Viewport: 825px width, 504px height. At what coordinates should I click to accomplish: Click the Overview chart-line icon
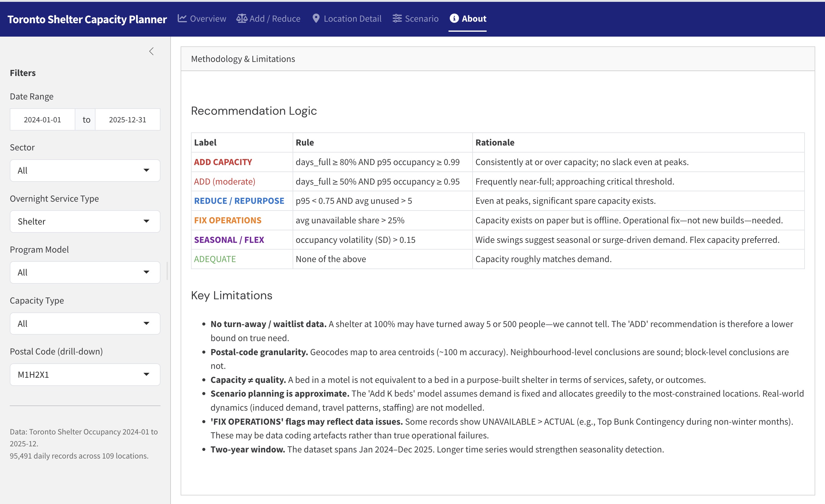[182, 18]
